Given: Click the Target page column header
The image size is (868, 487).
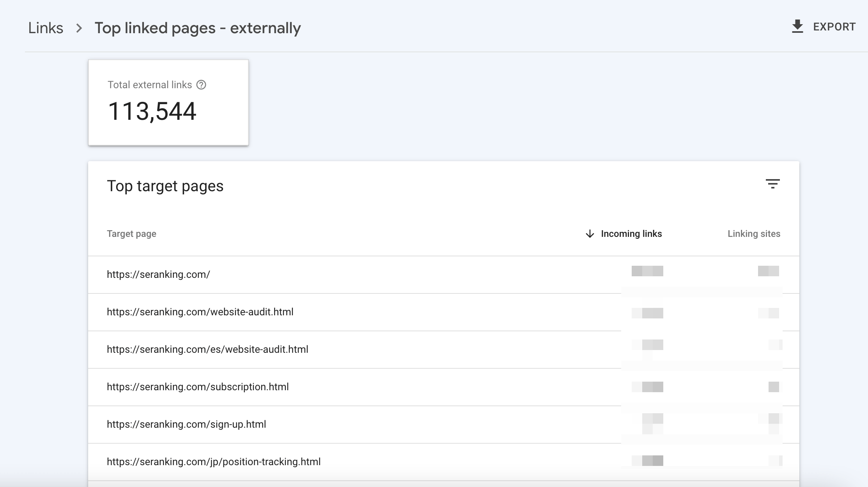Looking at the screenshot, I should point(131,234).
